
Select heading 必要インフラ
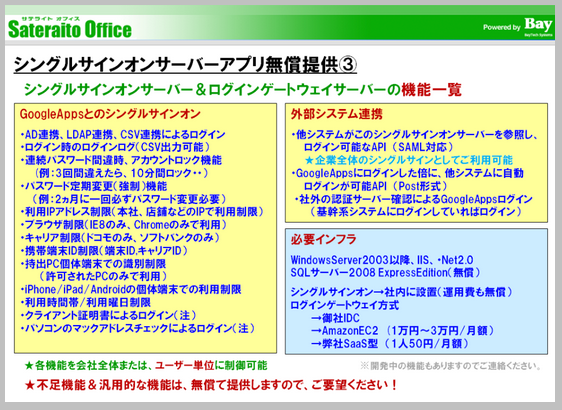click(x=324, y=239)
